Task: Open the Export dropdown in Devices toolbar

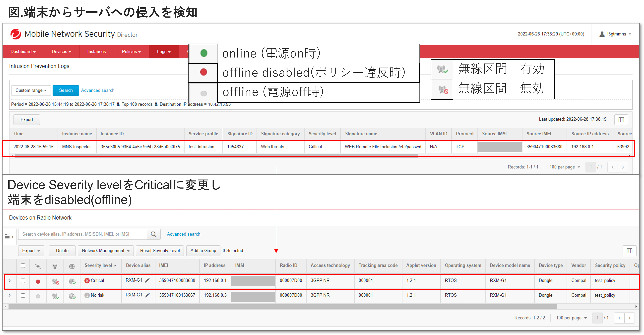Action: [31, 251]
